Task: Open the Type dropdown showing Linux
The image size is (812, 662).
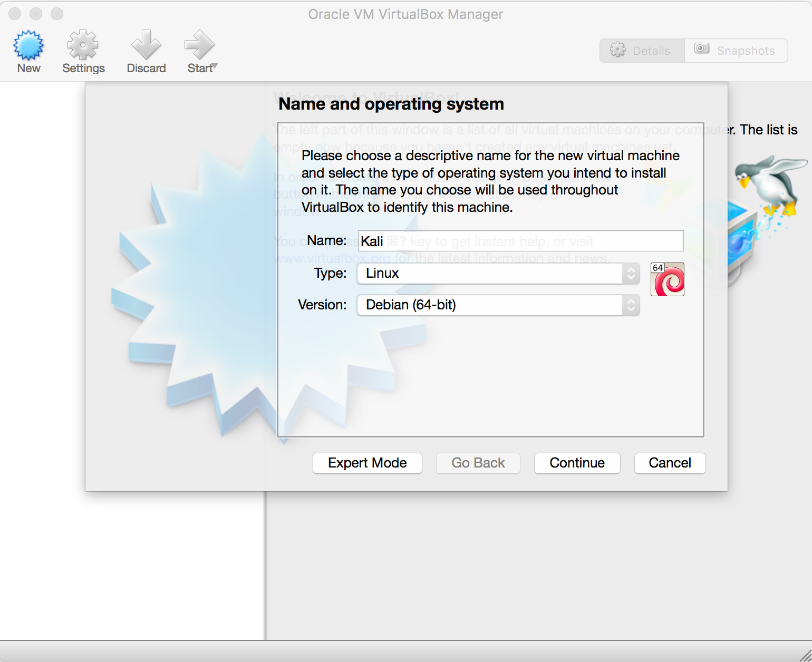Action: (x=498, y=274)
